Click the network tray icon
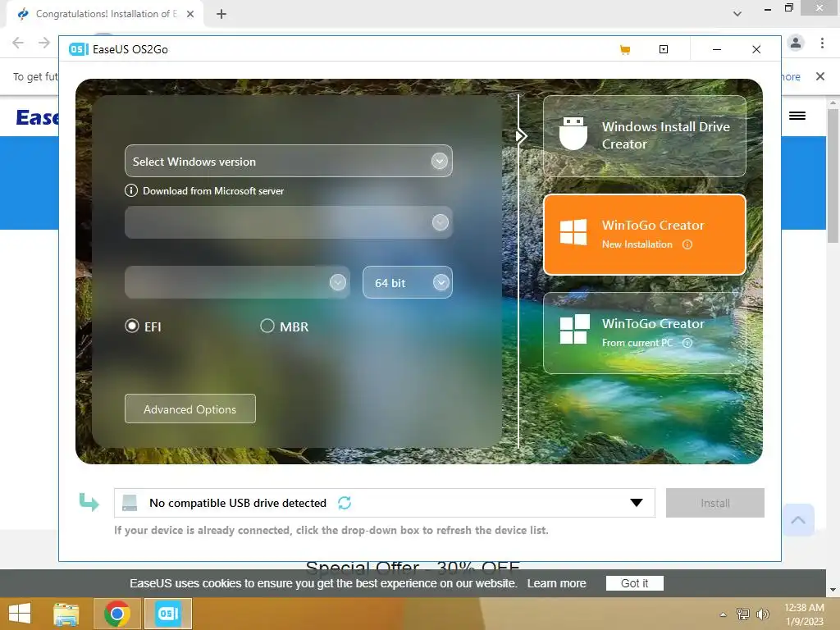The image size is (840, 630). [x=743, y=614]
